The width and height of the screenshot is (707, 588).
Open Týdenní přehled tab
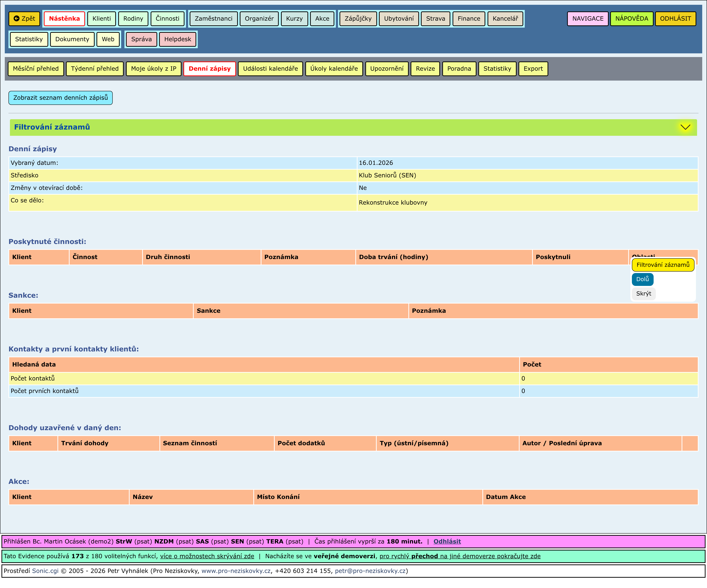pos(95,69)
